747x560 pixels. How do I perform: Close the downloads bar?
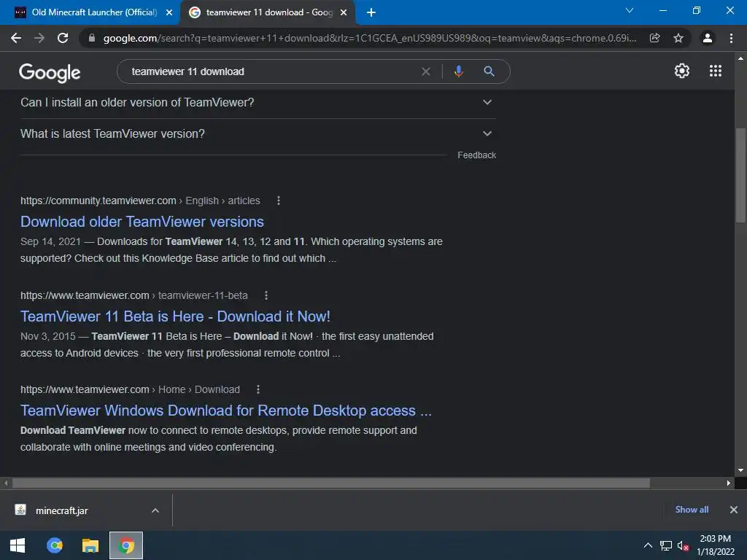[x=734, y=510]
